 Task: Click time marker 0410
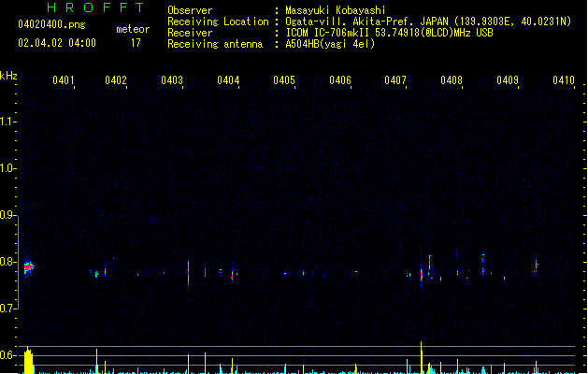[564, 80]
